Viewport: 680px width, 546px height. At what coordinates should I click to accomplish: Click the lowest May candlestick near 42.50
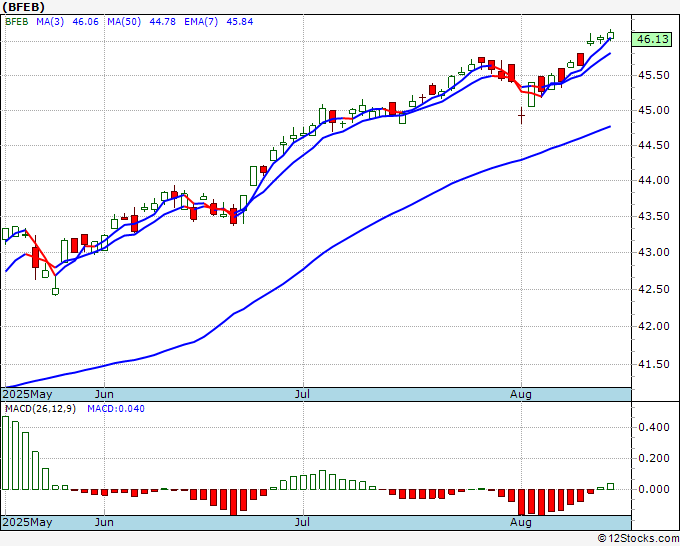coord(56,288)
